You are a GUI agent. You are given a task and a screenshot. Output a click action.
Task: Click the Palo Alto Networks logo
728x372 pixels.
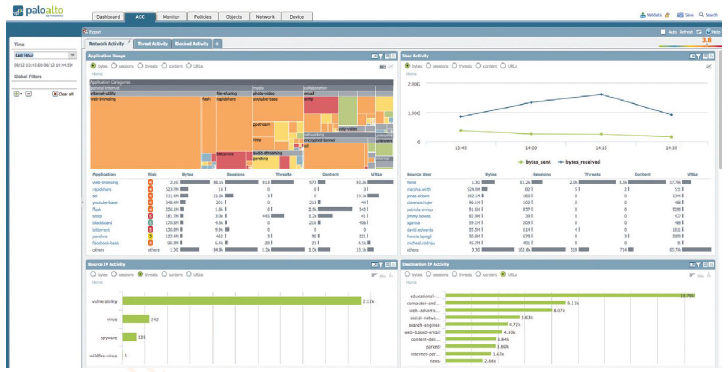click(38, 11)
